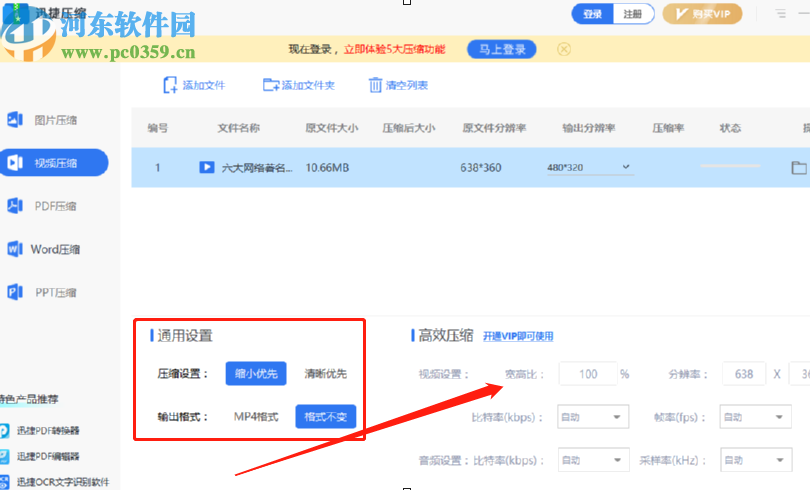
Task: Expand the audio 比特率(kbps) dropdown
Action: [x=594, y=460]
